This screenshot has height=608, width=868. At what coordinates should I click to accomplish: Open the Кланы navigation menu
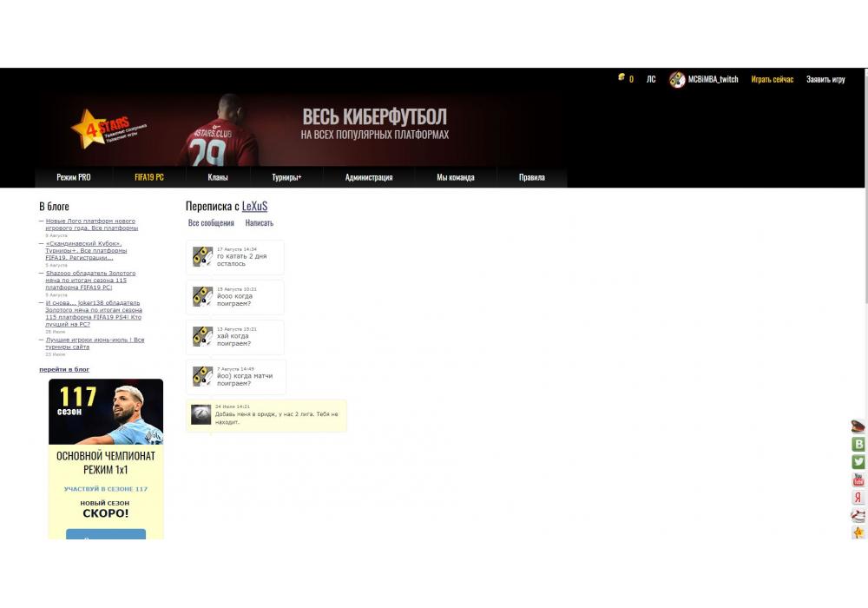(x=218, y=177)
